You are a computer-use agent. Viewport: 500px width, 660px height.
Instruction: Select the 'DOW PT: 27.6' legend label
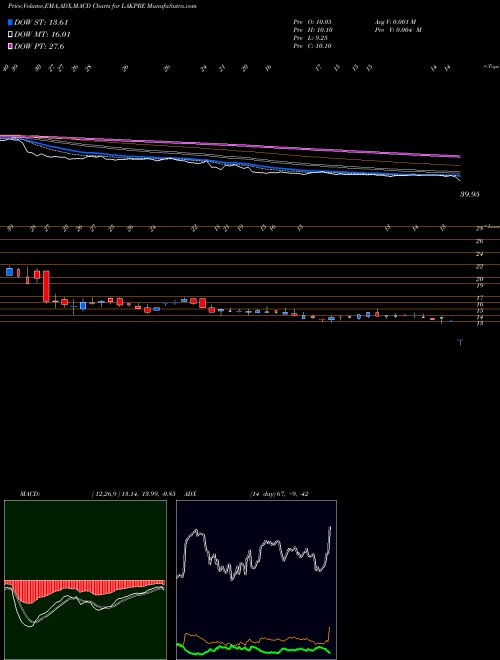[39, 47]
